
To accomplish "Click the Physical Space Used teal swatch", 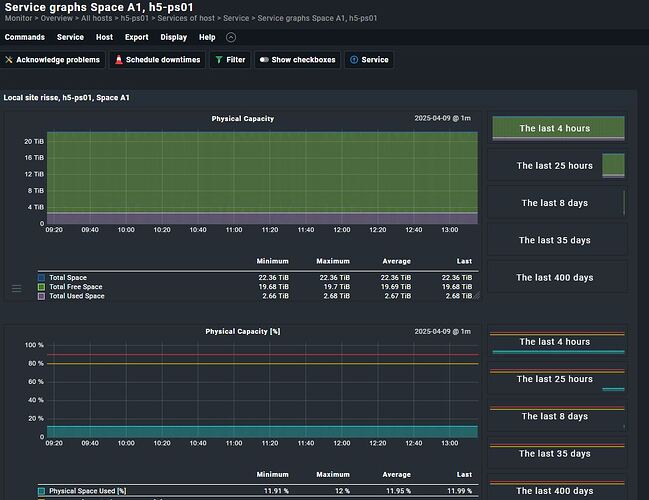I will tap(42, 491).
